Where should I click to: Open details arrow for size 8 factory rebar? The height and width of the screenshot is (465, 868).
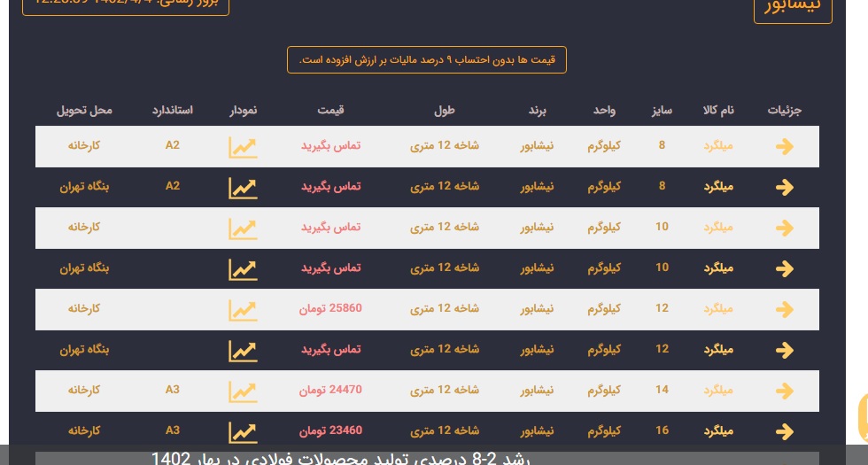pyautogui.click(x=784, y=146)
